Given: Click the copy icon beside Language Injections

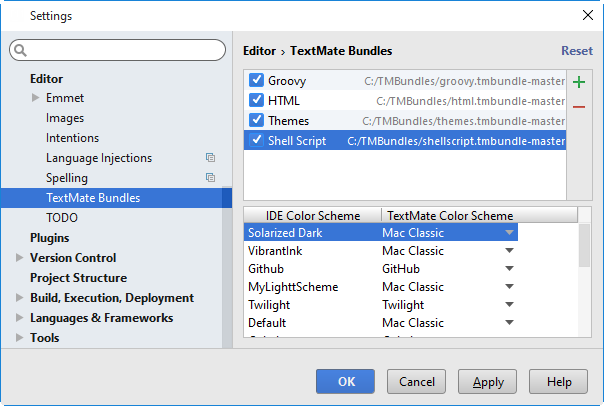Looking at the screenshot, I should tap(210, 158).
